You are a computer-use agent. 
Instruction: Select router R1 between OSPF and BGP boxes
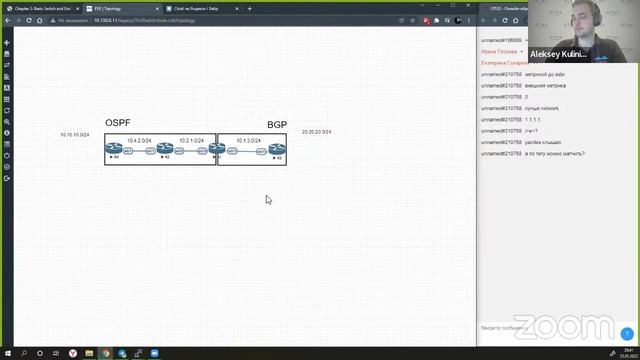(217, 148)
